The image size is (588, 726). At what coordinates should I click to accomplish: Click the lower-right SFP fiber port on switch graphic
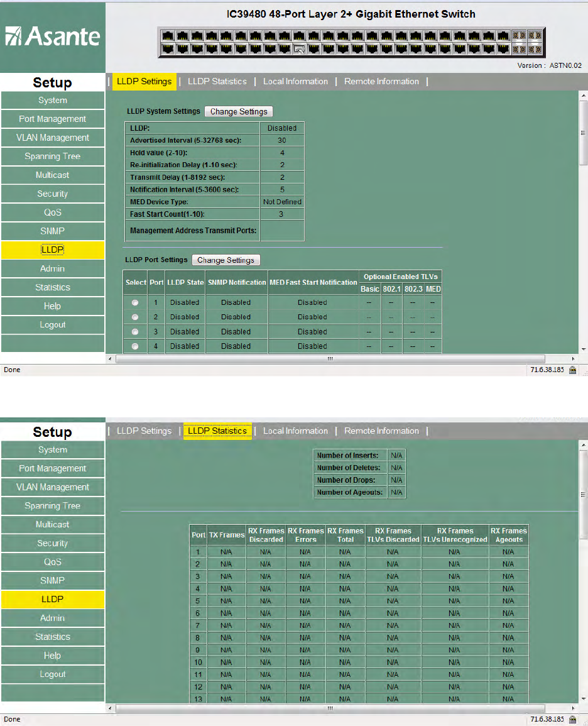(535, 48)
